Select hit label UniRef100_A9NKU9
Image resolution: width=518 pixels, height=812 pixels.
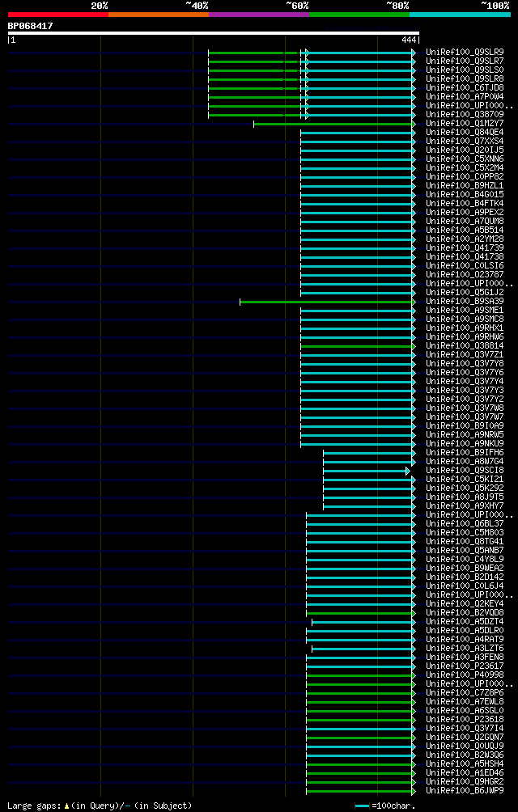465,444
